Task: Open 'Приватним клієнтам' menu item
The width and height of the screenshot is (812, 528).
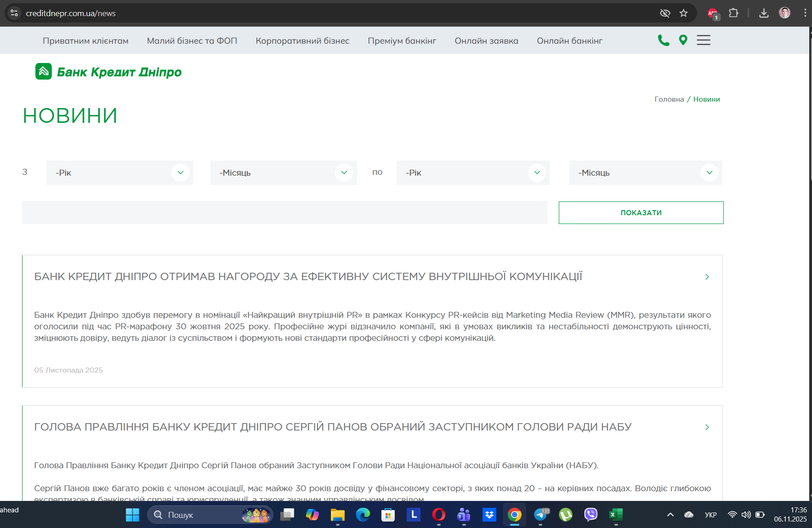Action: coord(85,41)
